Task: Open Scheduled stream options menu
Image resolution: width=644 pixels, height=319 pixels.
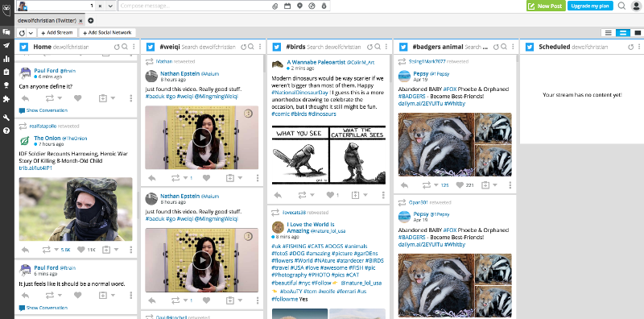Action: tap(640, 47)
